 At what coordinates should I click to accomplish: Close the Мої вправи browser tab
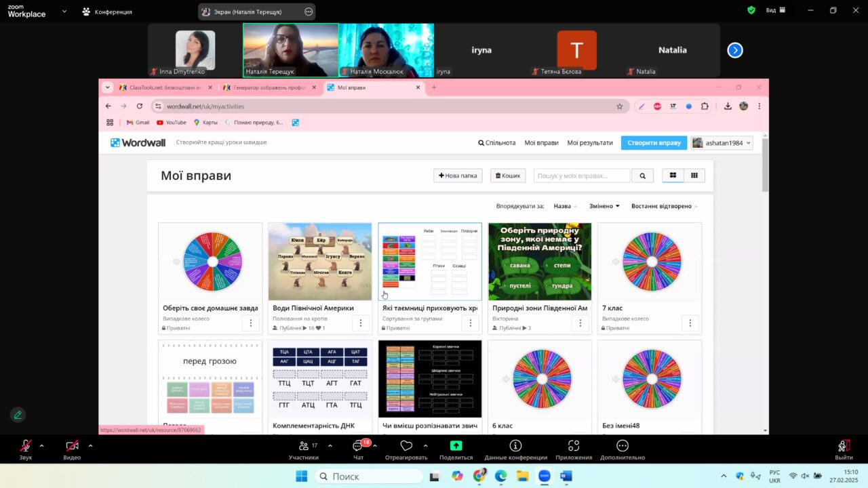[418, 87]
